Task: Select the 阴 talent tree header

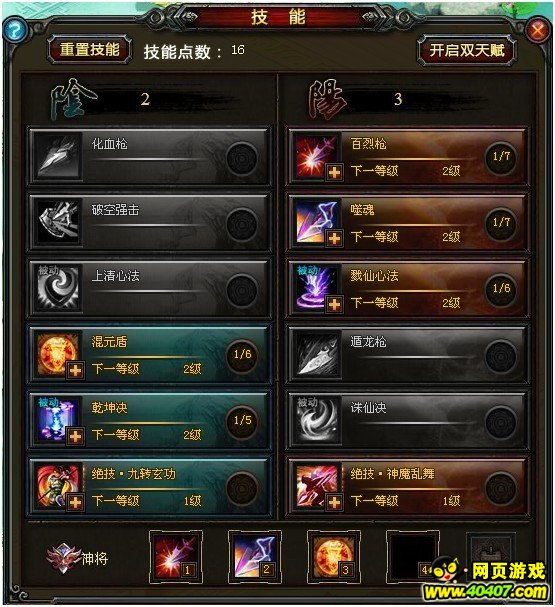Action: pos(72,99)
